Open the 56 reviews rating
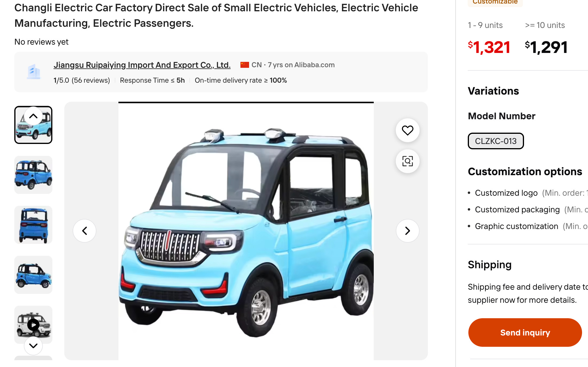 [82, 80]
